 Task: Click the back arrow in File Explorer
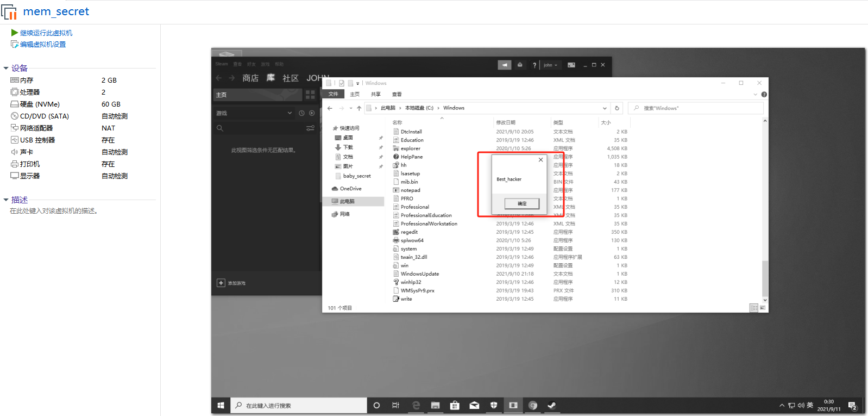[x=330, y=108]
